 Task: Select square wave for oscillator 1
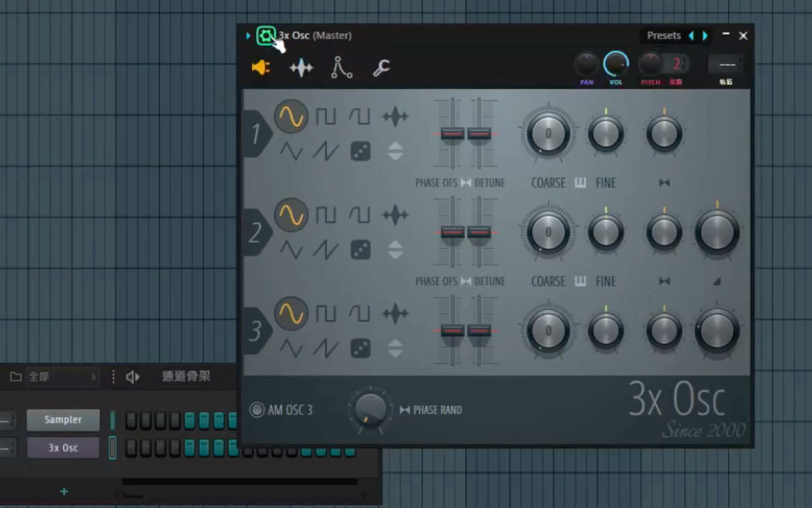click(x=326, y=116)
